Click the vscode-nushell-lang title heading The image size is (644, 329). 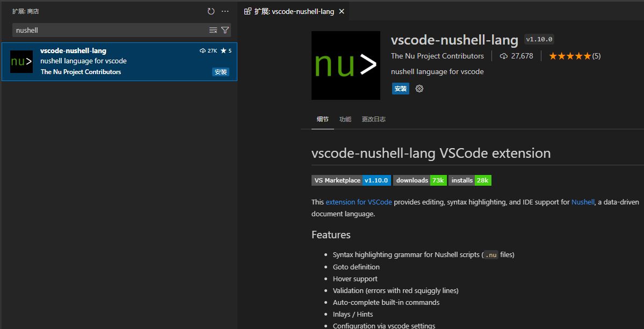click(454, 40)
